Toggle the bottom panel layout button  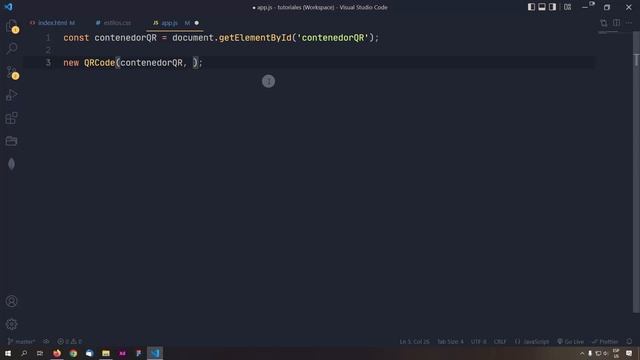(542, 7)
